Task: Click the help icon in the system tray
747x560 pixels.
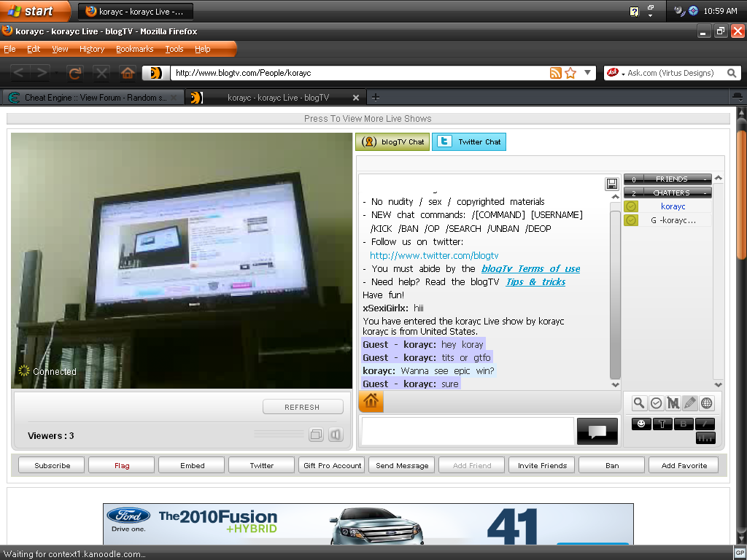Action: coord(634,12)
